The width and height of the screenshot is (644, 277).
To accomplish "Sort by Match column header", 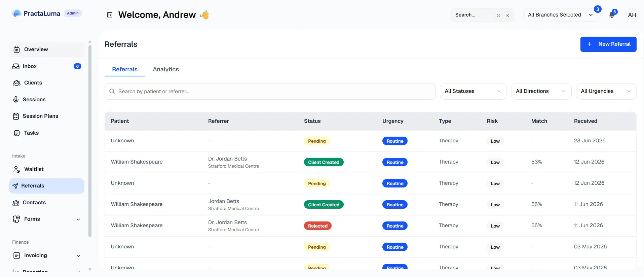I will point(539,121).
